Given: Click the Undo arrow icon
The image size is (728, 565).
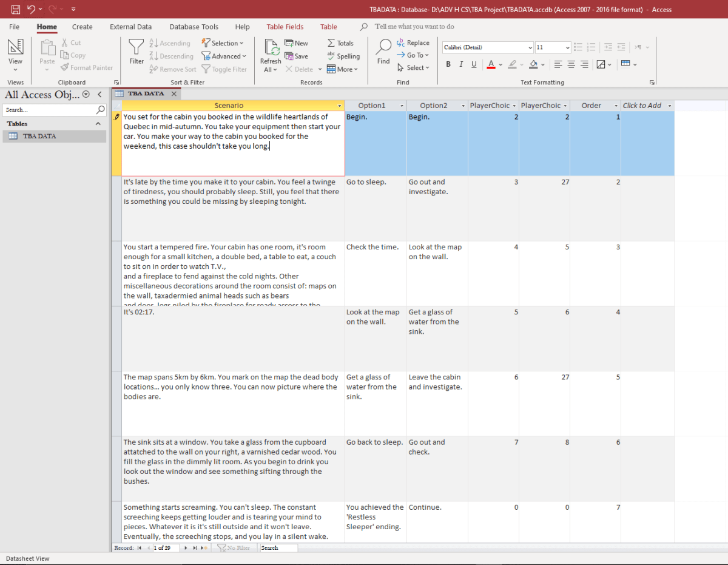Looking at the screenshot, I should pos(30,9).
